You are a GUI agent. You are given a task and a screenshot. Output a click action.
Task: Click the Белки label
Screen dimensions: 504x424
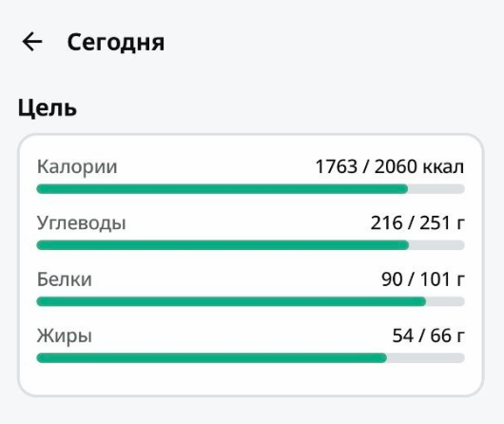[x=65, y=279]
